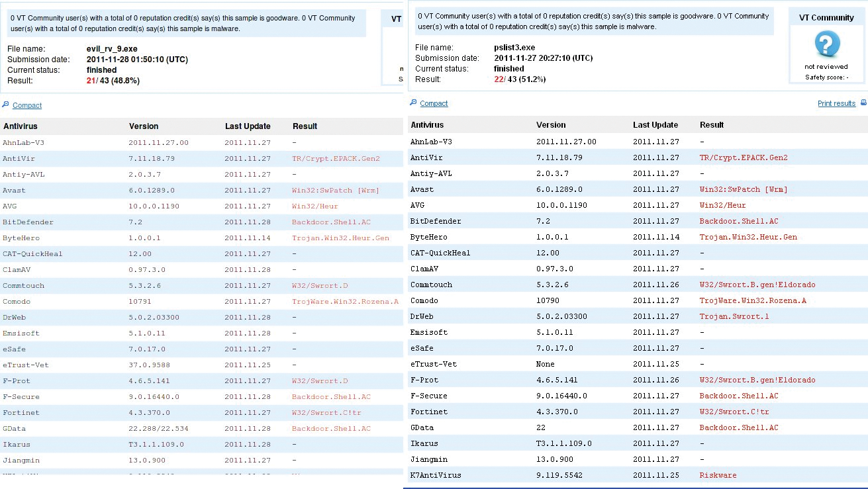Click the Antivirus column header in the pslist3.exe table
Screen dimensions: 868x489
pyautogui.click(x=427, y=124)
